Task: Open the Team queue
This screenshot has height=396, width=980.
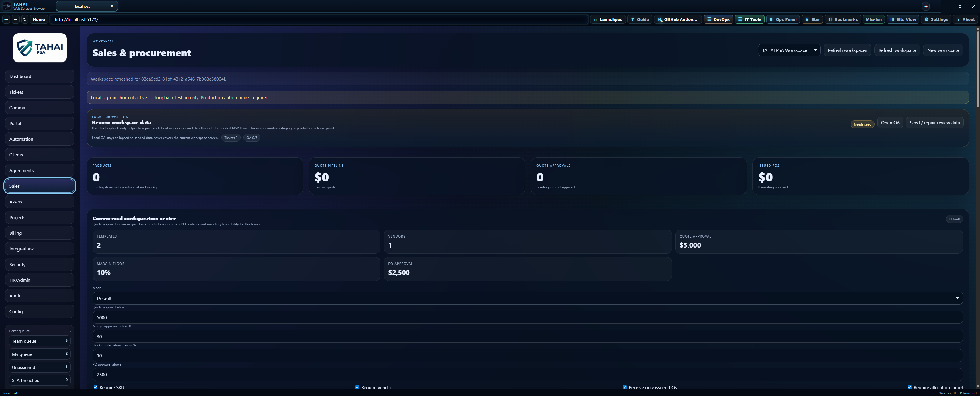Action: coord(40,341)
